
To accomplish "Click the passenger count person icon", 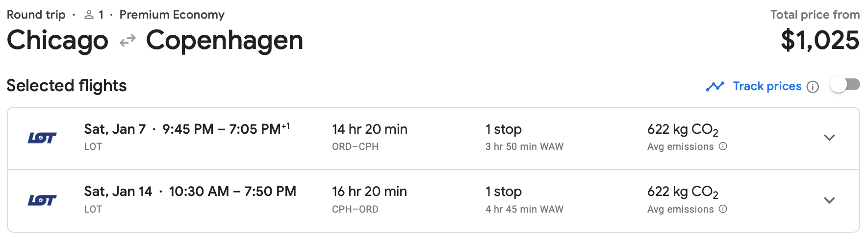I will [x=89, y=15].
